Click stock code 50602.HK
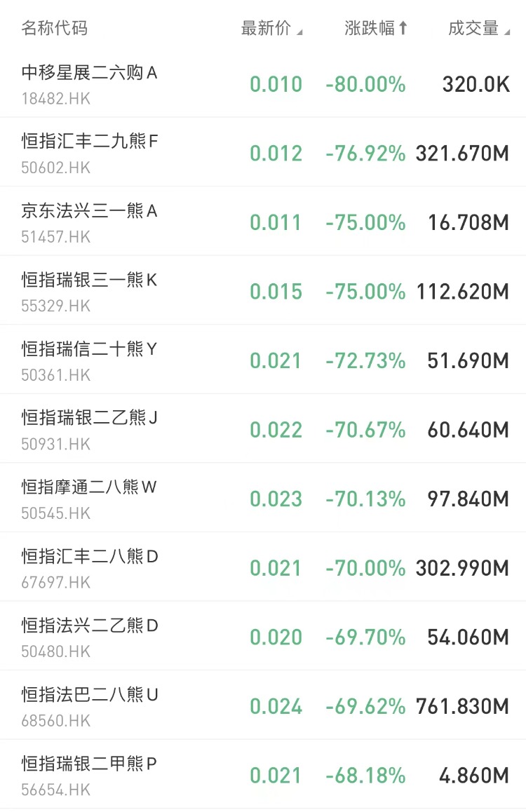Viewport: 526px width, 812px height. tap(55, 168)
